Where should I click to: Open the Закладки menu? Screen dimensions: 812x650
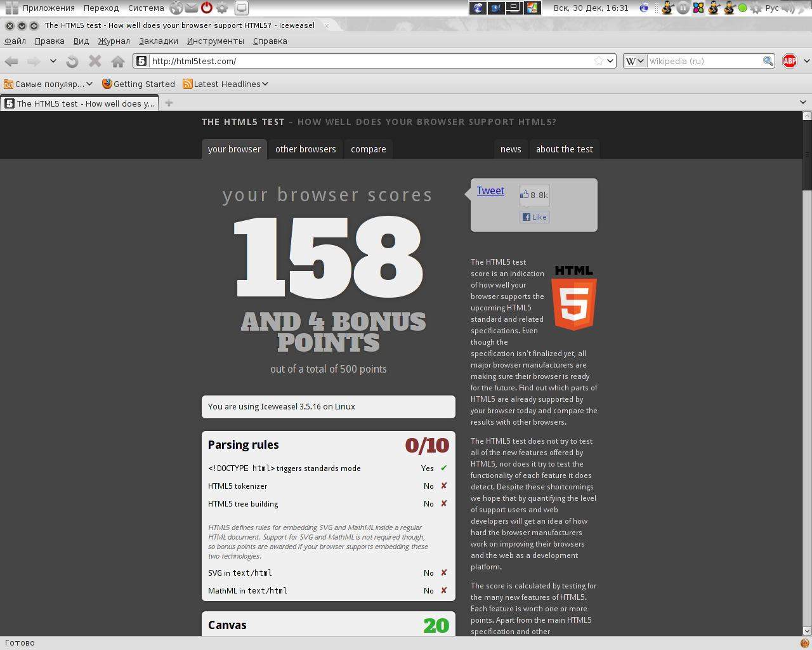coord(159,41)
